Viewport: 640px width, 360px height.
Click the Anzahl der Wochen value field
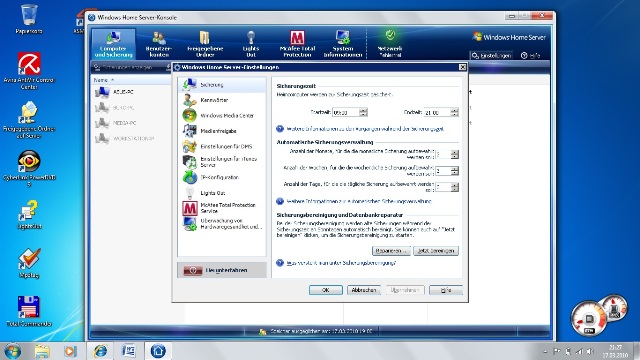443,171
